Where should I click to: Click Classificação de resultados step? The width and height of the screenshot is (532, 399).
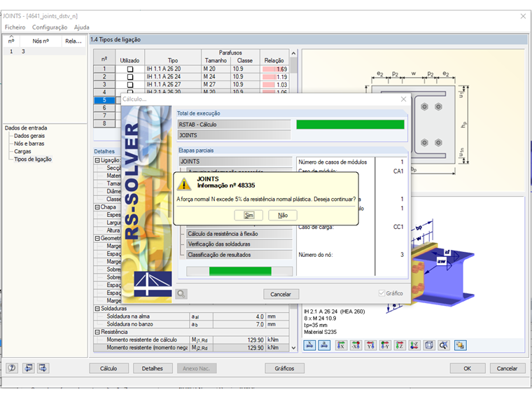coord(239,255)
